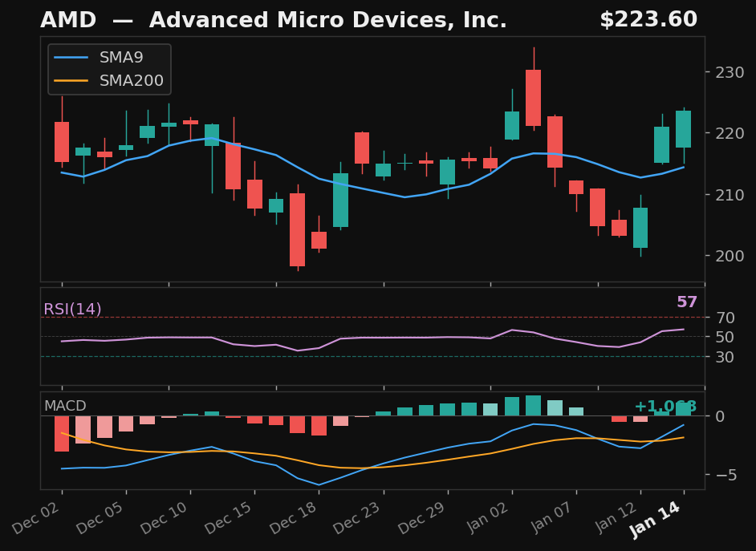The height and width of the screenshot is (551, 756).
Task: Click the RSI(14) panel label
Action: click(x=73, y=310)
